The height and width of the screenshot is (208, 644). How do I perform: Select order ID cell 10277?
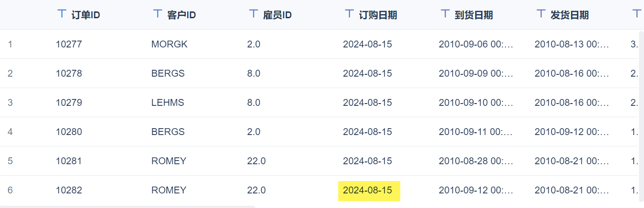(69, 44)
